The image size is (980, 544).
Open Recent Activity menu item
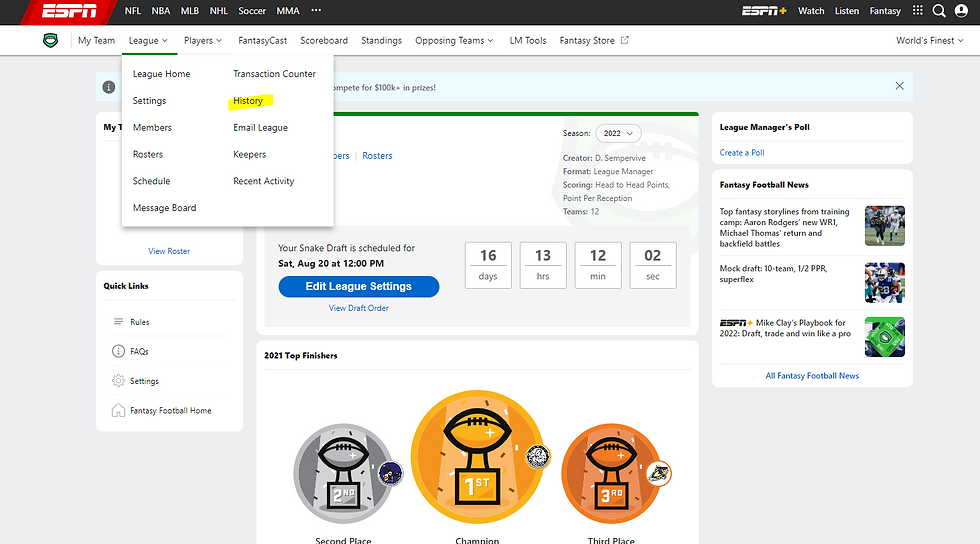pyautogui.click(x=264, y=181)
